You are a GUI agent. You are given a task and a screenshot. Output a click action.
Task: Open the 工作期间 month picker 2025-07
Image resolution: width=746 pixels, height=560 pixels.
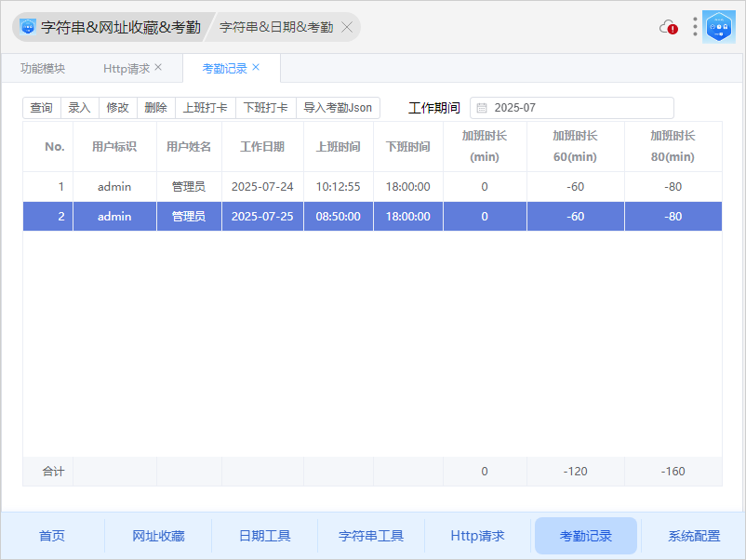(x=572, y=108)
